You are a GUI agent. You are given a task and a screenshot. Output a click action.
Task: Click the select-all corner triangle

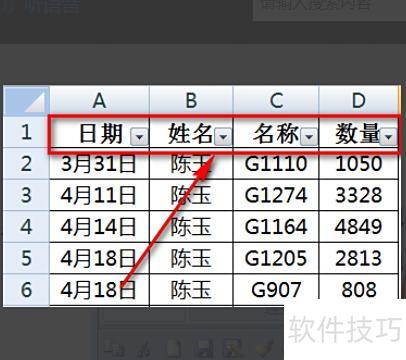point(26,101)
